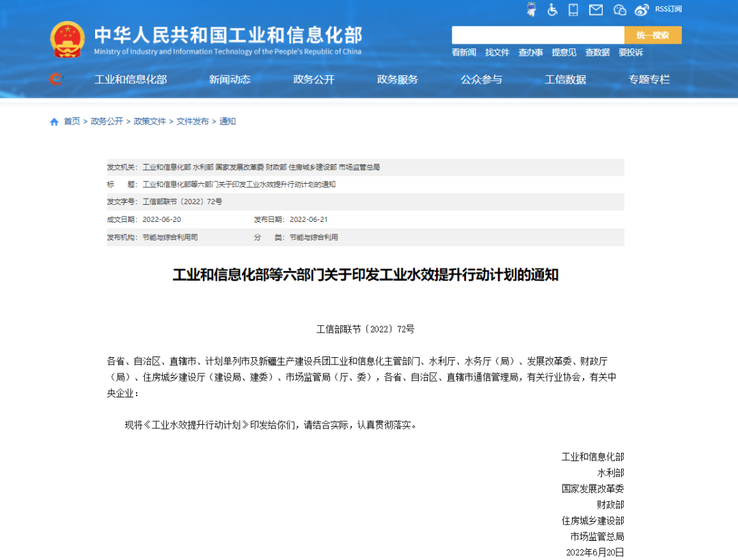Click the mobile phone version icon
This screenshot has width=738, height=560.
tap(573, 10)
